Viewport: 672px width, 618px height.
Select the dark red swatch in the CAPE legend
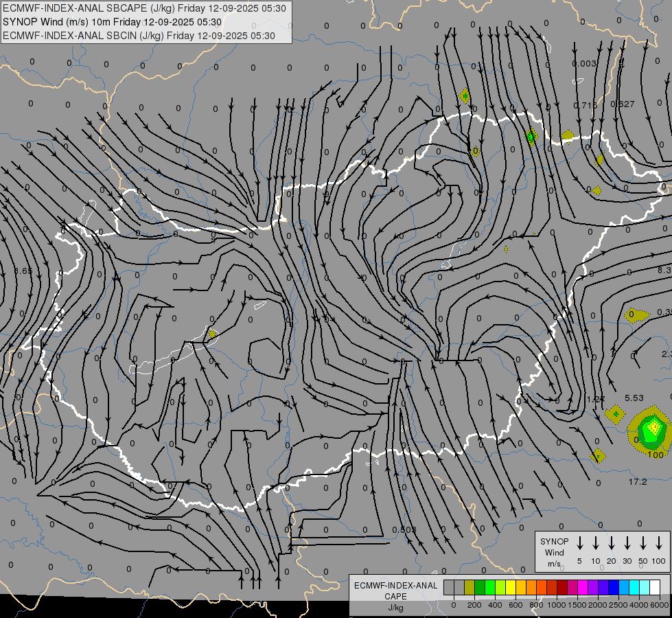tap(562, 587)
